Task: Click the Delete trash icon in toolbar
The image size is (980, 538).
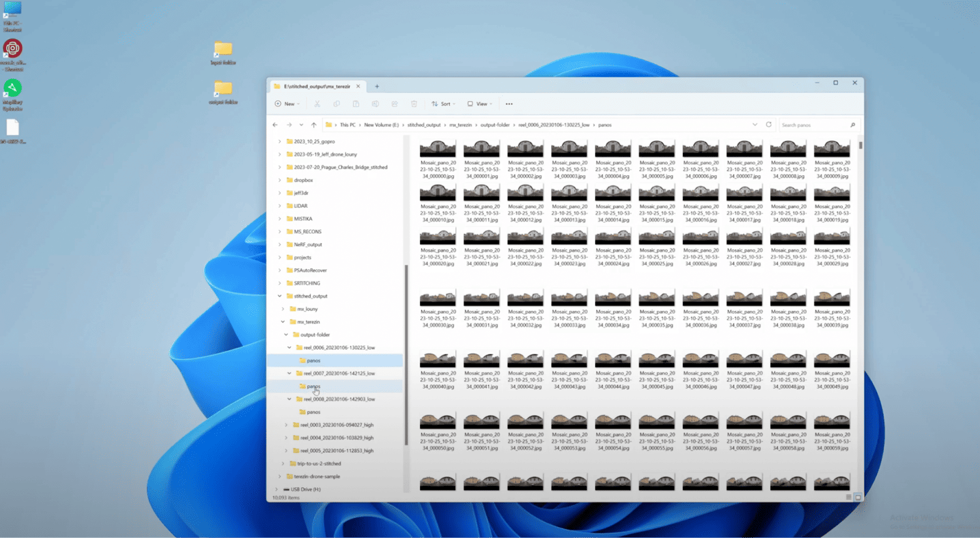Action: tap(414, 104)
